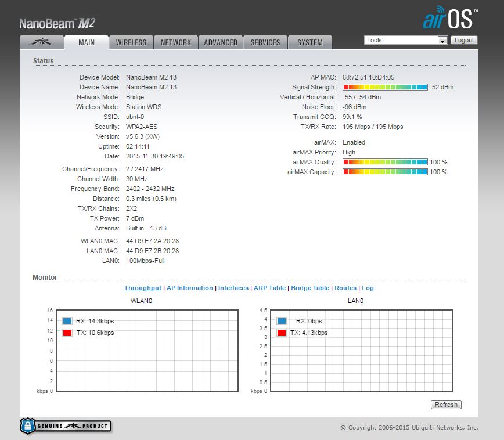
Task: Click the Network Mode value Bridge
Action: pos(135,97)
